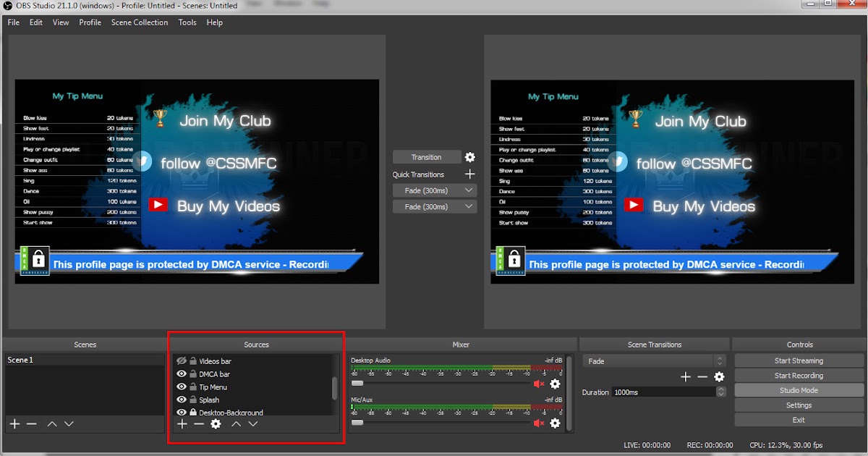
Task: Click the left preview canvas
Action: click(x=197, y=182)
